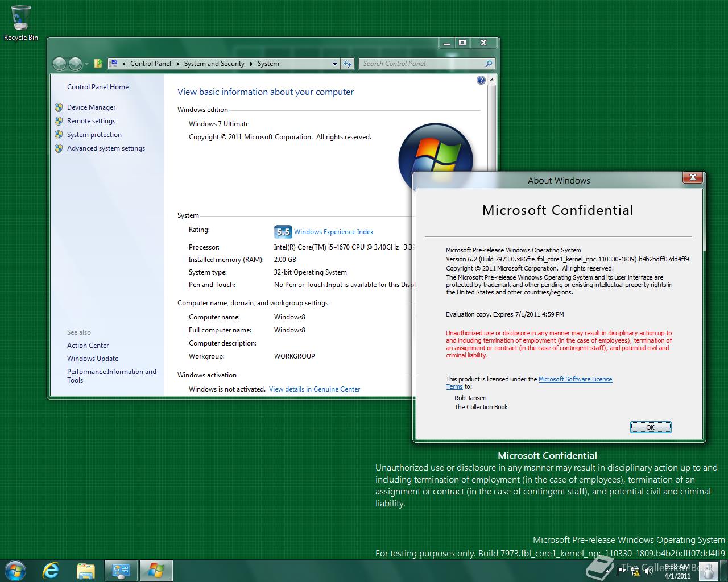Open Performance Information and Tools link
This screenshot has width=728, height=582.
click(x=111, y=376)
